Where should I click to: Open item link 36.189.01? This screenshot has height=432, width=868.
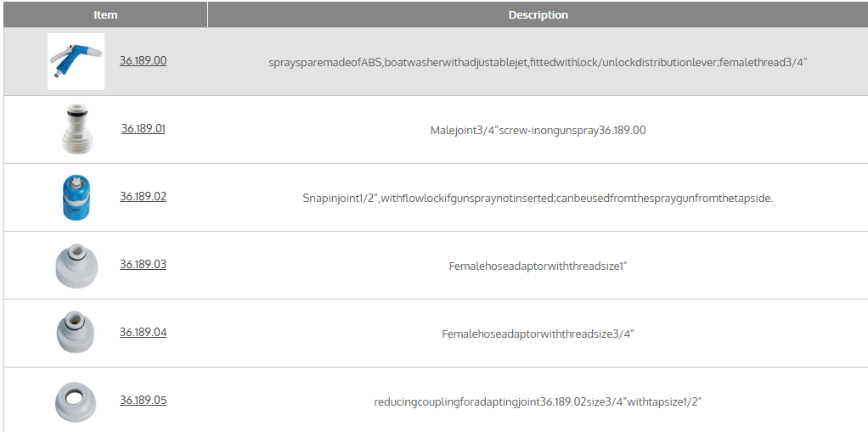(x=143, y=129)
